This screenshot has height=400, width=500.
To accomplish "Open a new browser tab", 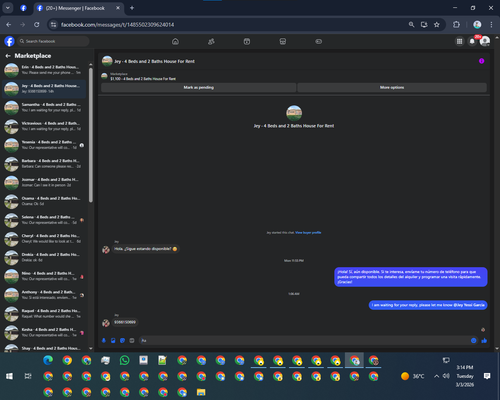I will (x=132, y=8).
